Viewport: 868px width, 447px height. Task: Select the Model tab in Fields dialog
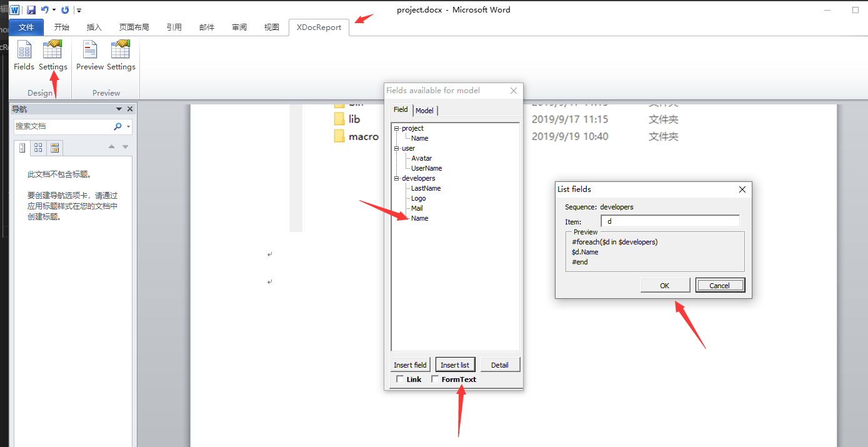[425, 111]
